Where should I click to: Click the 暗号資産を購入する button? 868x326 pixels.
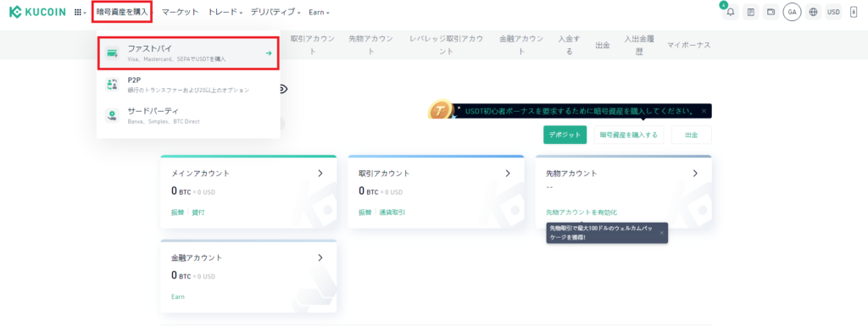click(629, 135)
